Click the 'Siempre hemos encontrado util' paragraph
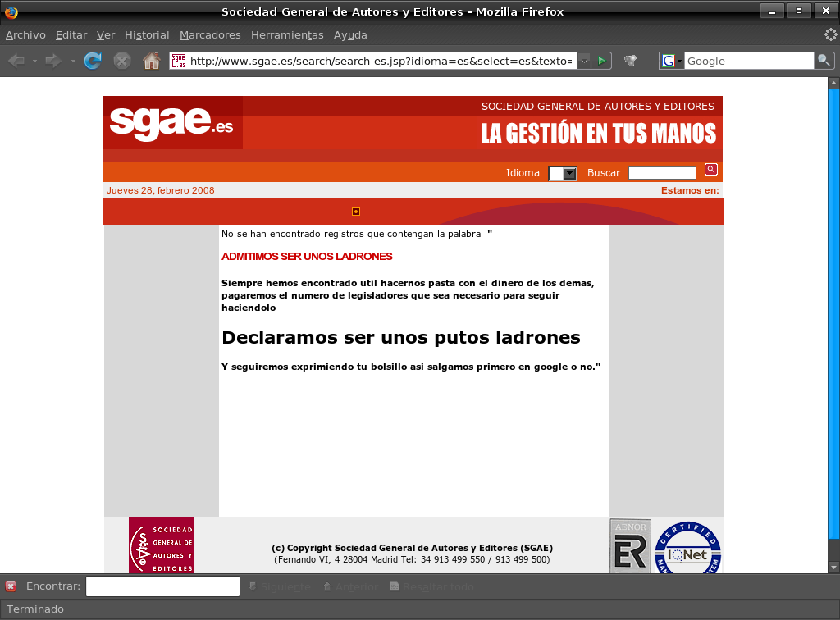840x620 pixels. 408,295
